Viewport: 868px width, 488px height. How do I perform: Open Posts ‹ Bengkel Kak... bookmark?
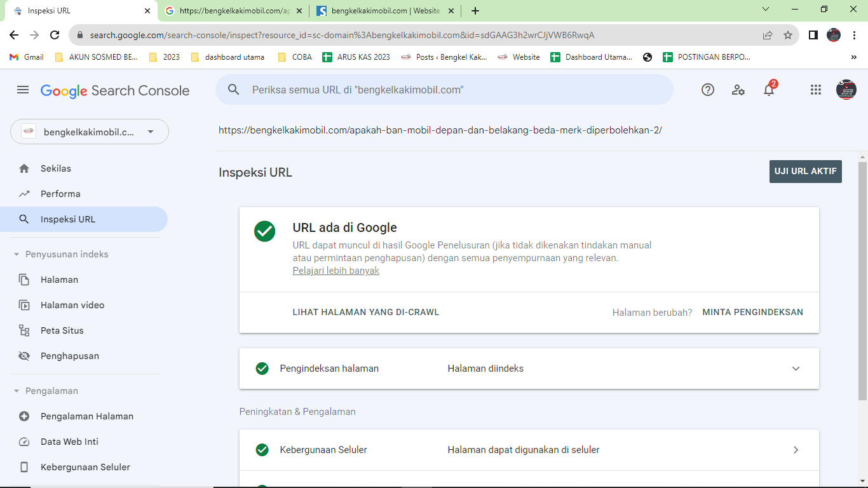(x=444, y=57)
